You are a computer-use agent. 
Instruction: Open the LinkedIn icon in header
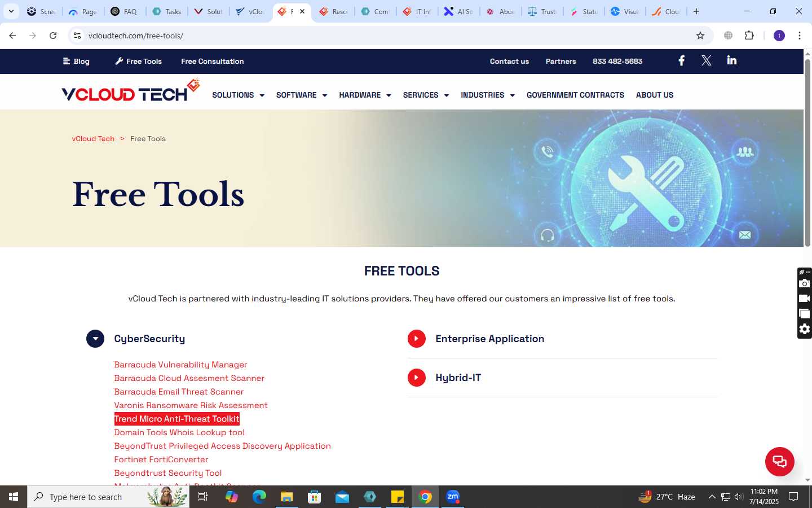732,60
